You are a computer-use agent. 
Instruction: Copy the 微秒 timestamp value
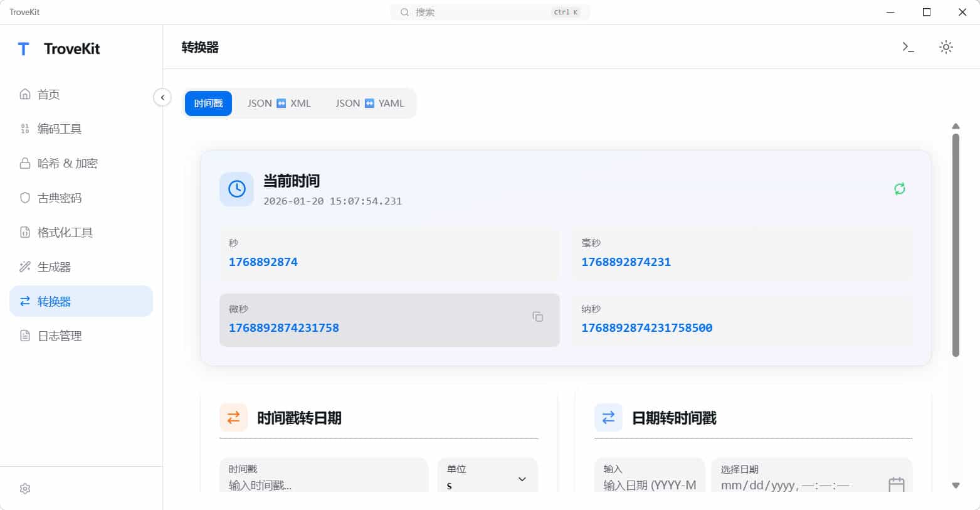[x=537, y=317]
